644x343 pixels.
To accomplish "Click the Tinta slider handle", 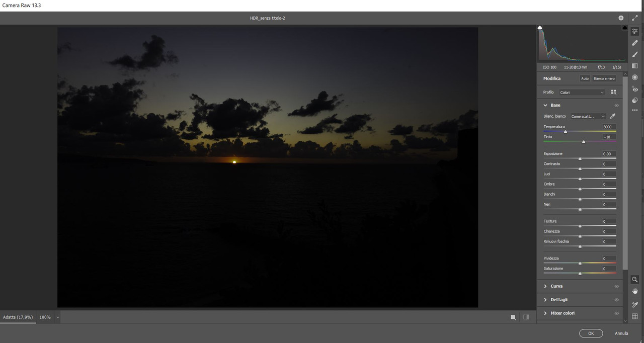I will tap(584, 141).
